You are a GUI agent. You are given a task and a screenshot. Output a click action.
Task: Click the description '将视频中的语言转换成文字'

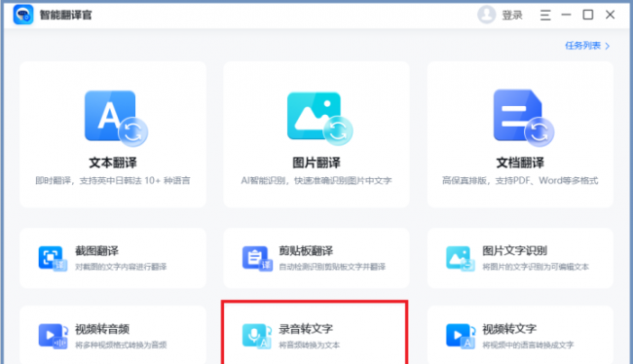pyautogui.click(x=528, y=346)
